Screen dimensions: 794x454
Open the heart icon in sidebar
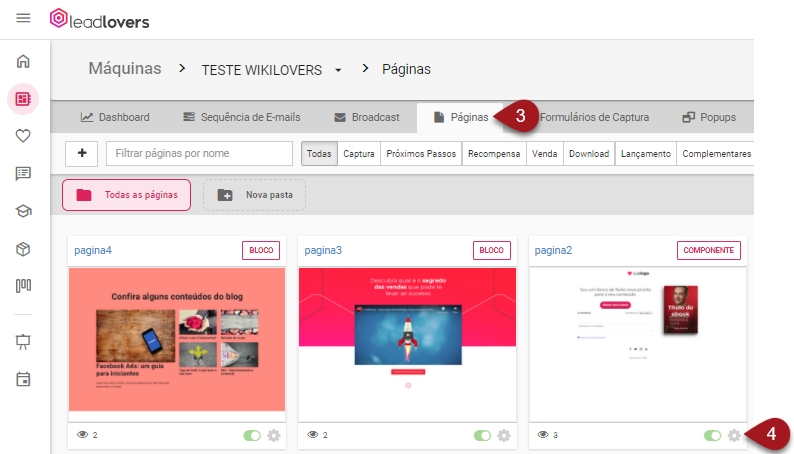coord(23,136)
